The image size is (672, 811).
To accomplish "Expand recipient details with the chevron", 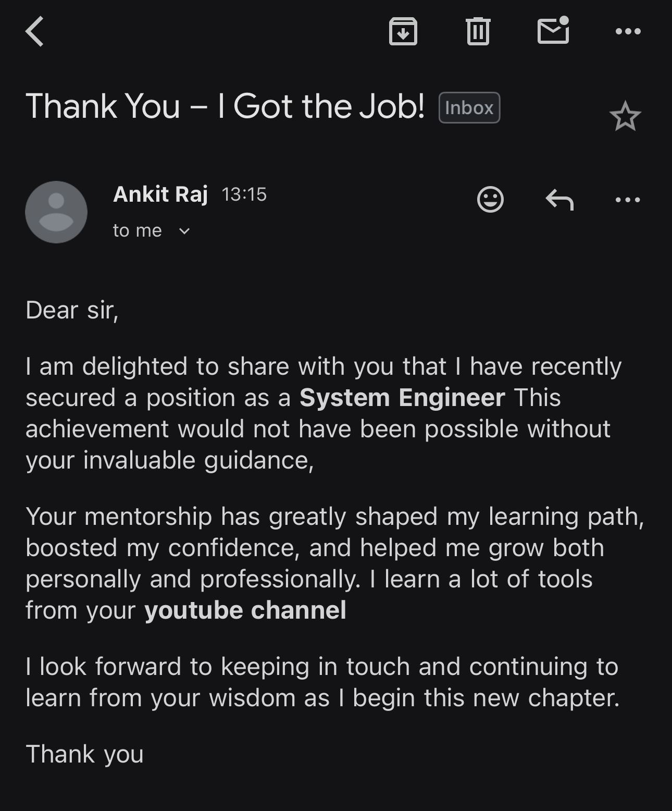I will point(184,231).
